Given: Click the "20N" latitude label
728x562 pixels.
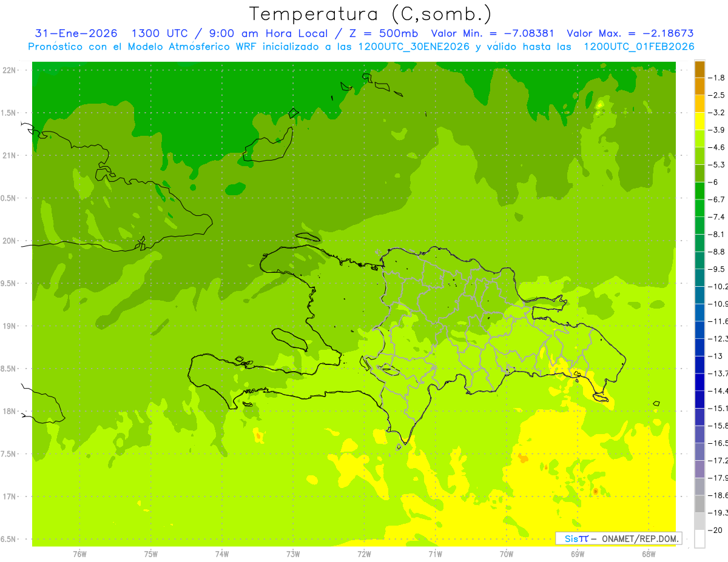Looking at the screenshot, I should pyautogui.click(x=9, y=241).
